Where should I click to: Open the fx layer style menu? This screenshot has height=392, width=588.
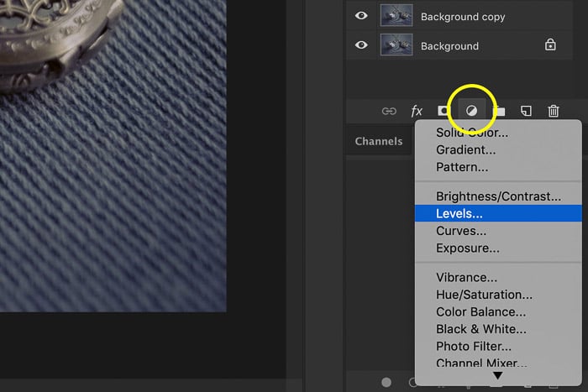[416, 111]
